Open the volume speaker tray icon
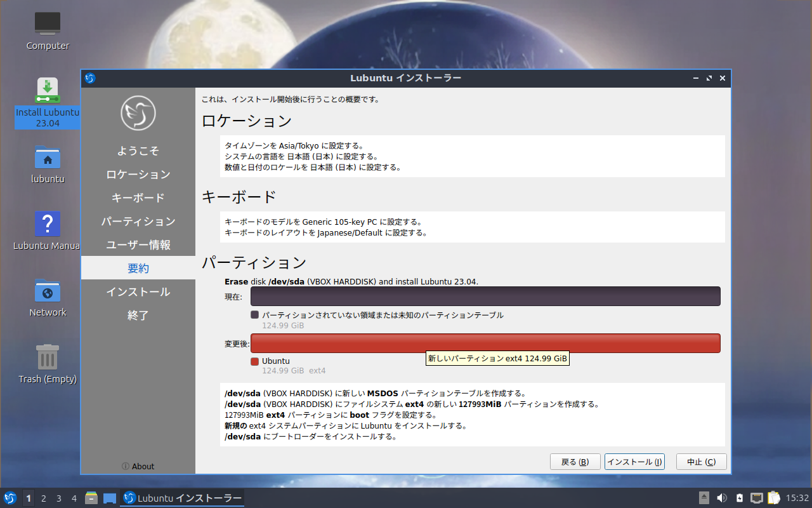Image resolution: width=812 pixels, height=508 pixels. coord(722,498)
